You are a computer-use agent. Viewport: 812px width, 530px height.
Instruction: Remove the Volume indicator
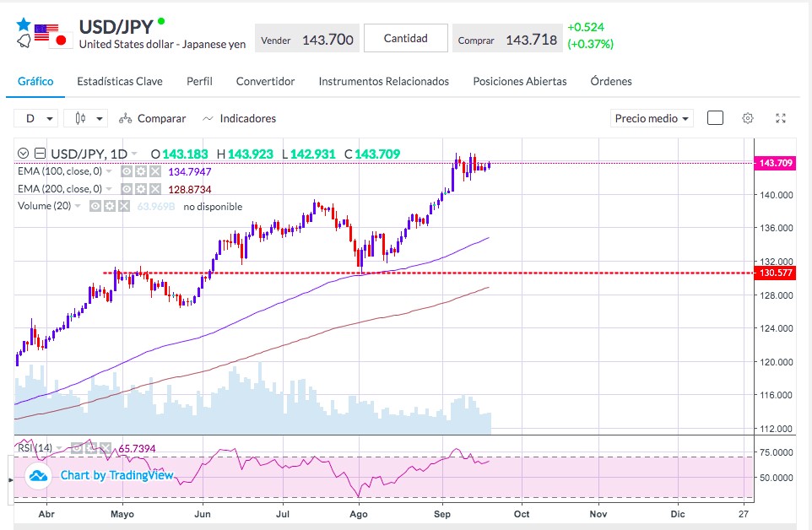coord(123,207)
